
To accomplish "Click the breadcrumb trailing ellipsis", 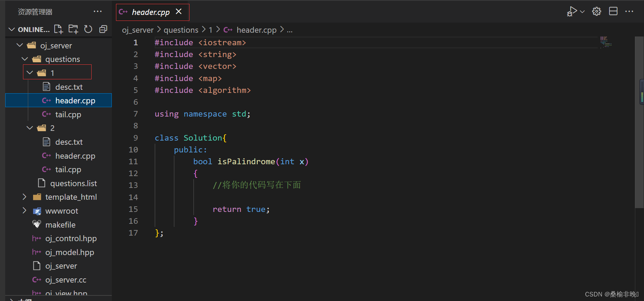I will (x=289, y=30).
